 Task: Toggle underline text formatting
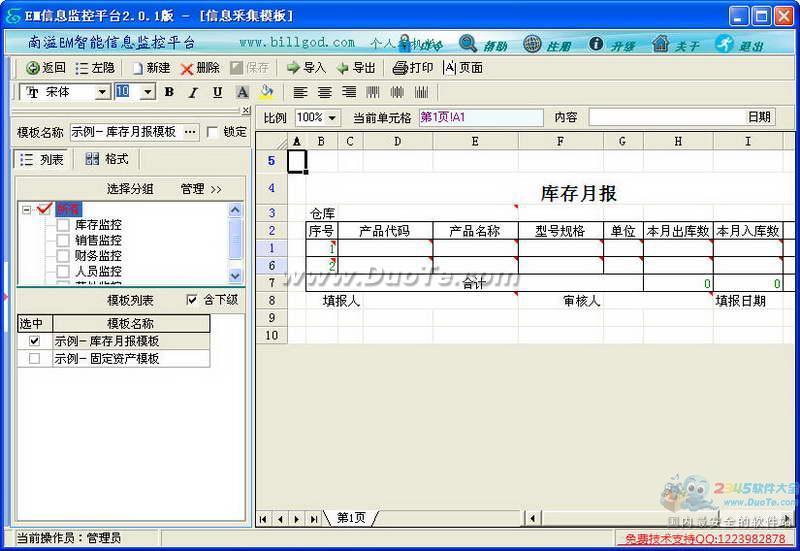coord(217,92)
